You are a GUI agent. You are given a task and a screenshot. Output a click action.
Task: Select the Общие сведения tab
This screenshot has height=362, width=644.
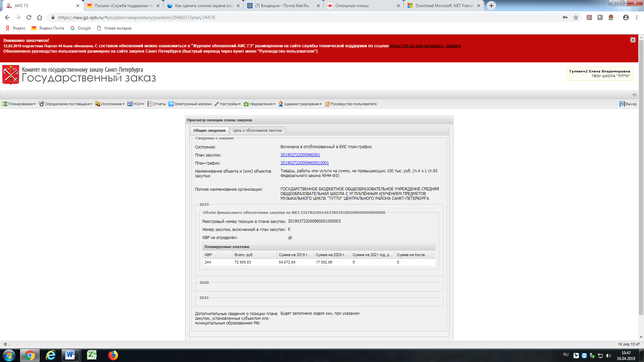209,130
